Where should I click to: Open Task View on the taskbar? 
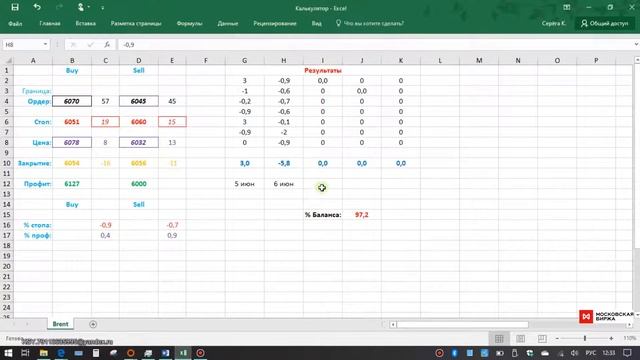[25, 353]
